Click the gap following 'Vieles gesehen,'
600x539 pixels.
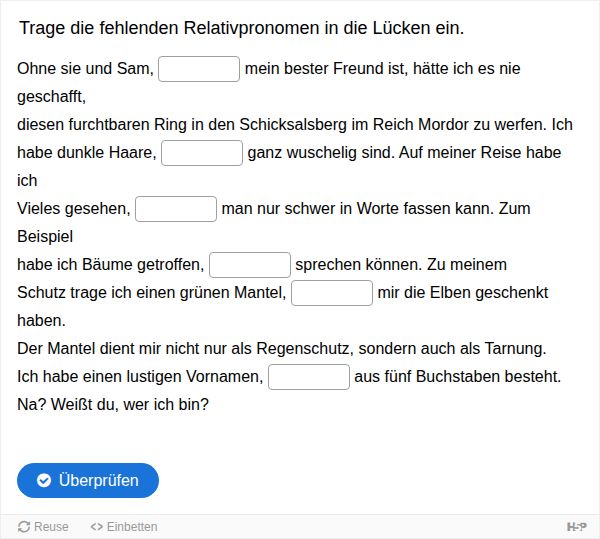click(176, 209)
